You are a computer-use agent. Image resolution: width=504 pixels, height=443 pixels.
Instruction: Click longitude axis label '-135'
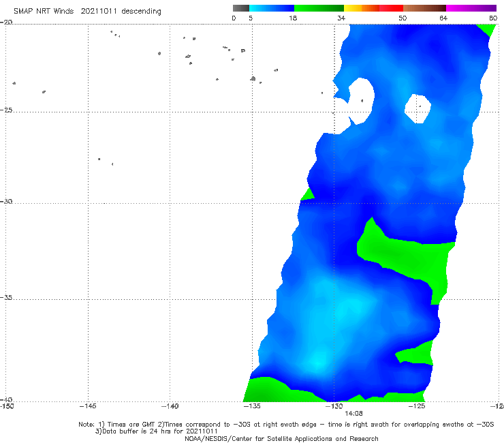coord(252,406)
